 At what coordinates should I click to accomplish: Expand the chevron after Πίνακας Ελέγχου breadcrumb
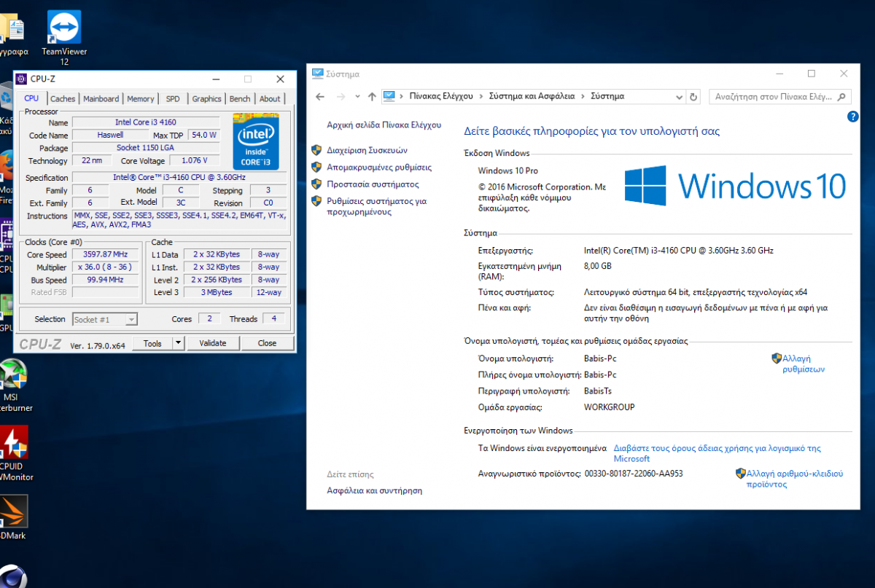tap(481, 96)
